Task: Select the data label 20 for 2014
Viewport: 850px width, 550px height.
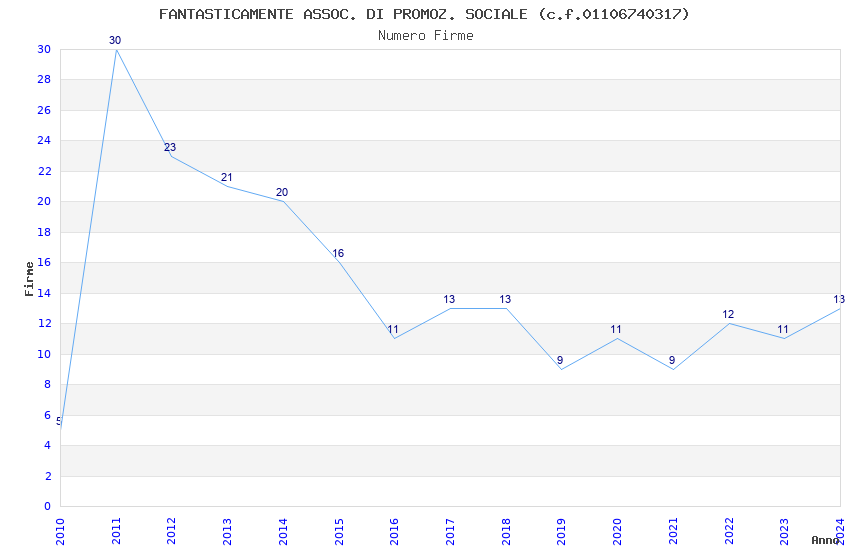Action: tap(282, 192)
